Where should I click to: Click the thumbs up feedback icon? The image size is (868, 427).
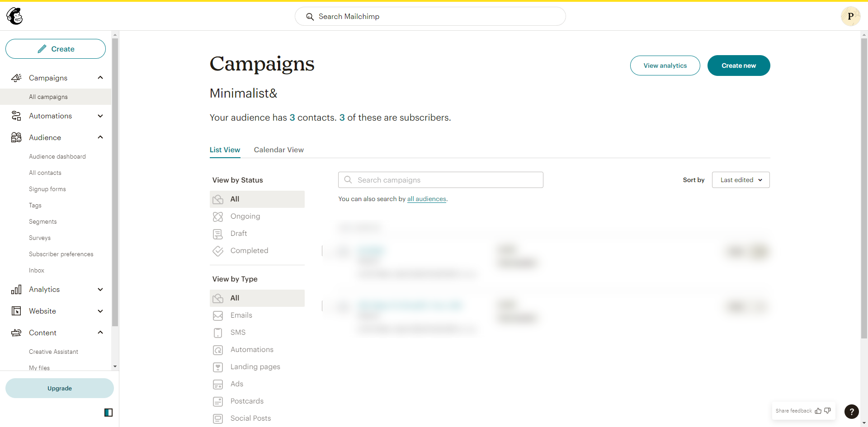(818, 411)
